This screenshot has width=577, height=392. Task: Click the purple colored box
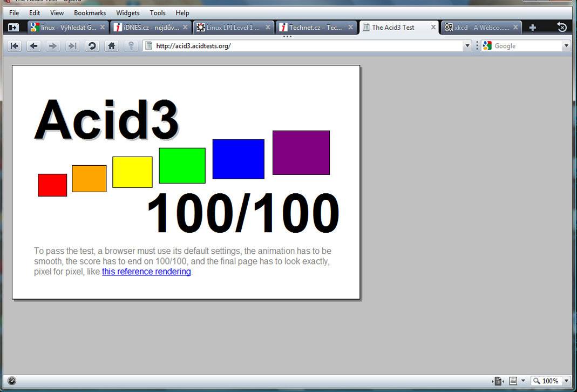[301, 152]
